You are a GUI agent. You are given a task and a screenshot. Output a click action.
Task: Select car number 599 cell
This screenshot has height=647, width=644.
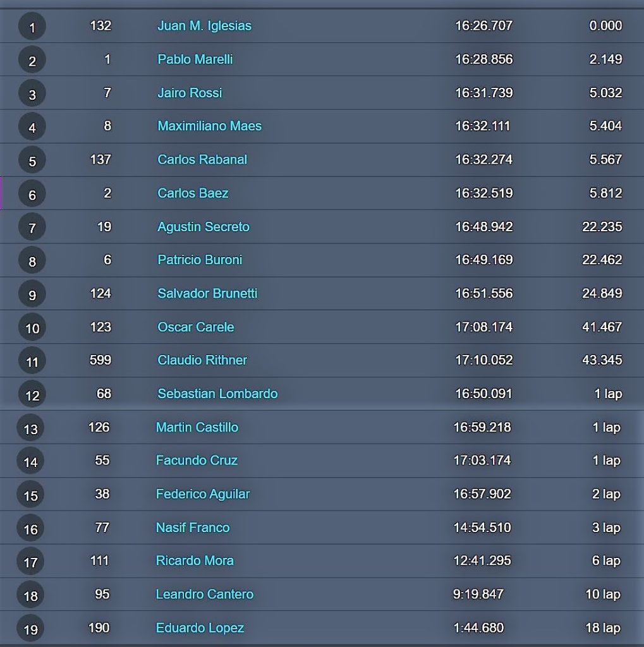pyautogui.click(x=100, y=360)
